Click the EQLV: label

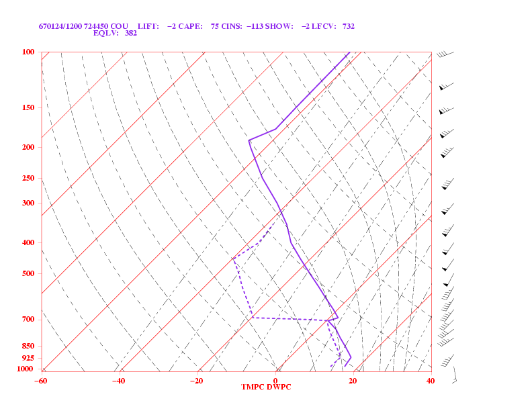tap(106, 33)
